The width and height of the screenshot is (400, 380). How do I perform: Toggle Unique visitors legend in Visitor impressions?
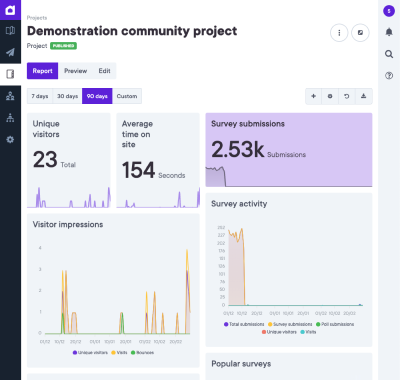coord(90,353)
